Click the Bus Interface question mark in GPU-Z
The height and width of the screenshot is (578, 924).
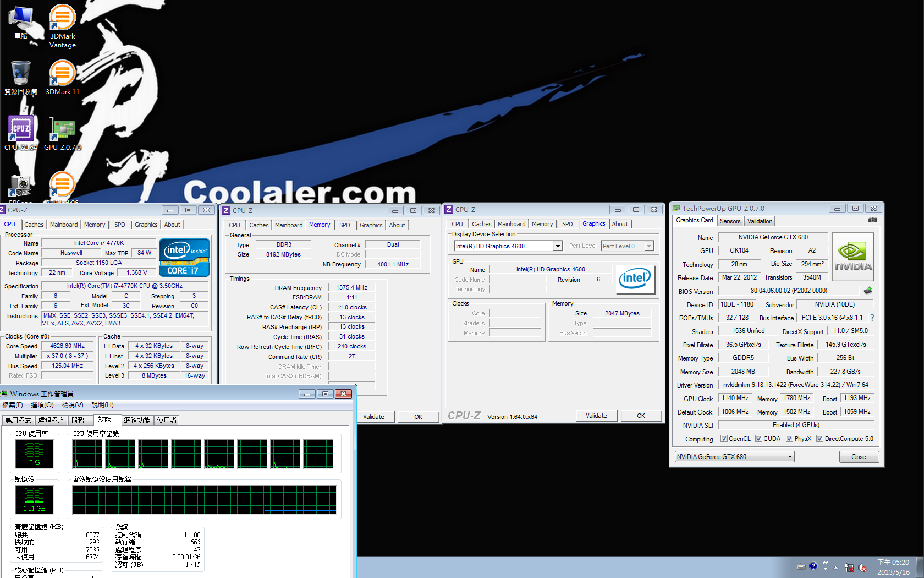click(x=872, y=318)
